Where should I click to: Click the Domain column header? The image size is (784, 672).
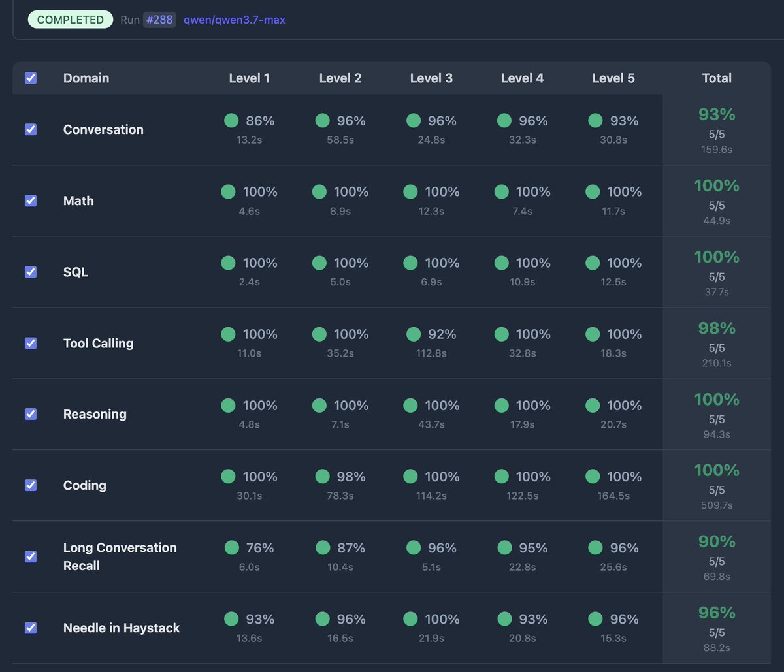(86, 78)
